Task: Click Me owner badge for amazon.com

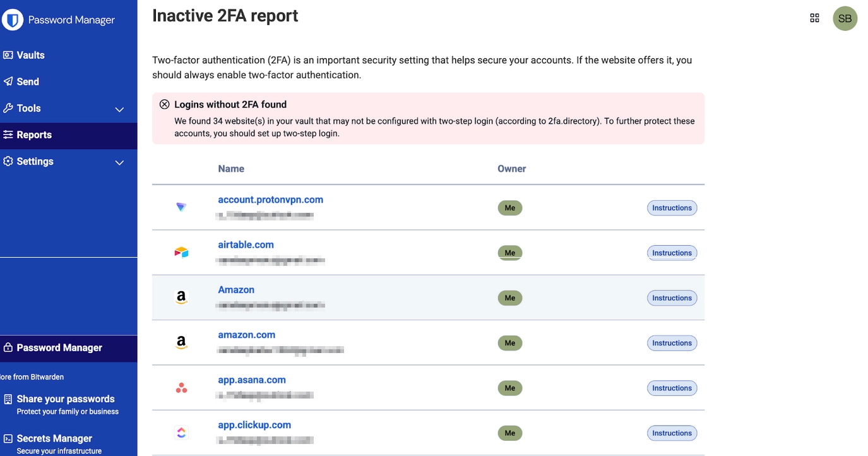Action: pos(510,343)
